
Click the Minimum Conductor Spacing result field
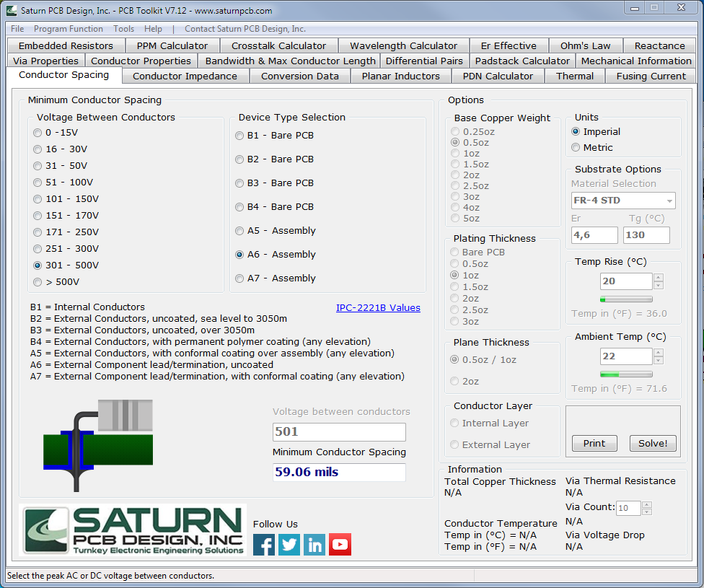[x=339, y=472]
